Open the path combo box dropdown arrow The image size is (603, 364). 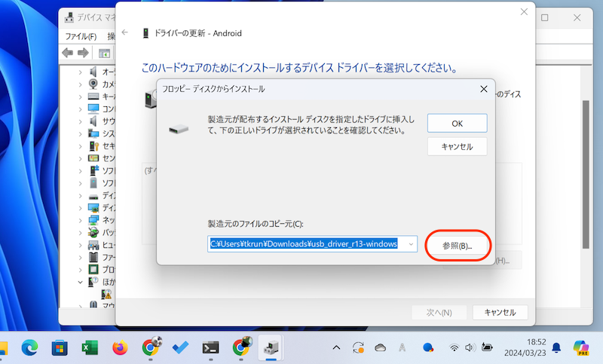click(x=410, y=244)
